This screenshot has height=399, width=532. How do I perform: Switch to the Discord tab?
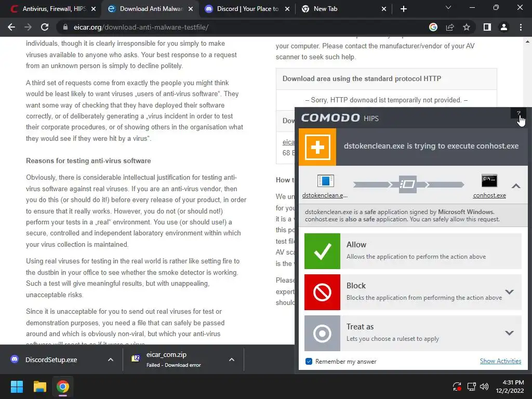click(248, 9)
